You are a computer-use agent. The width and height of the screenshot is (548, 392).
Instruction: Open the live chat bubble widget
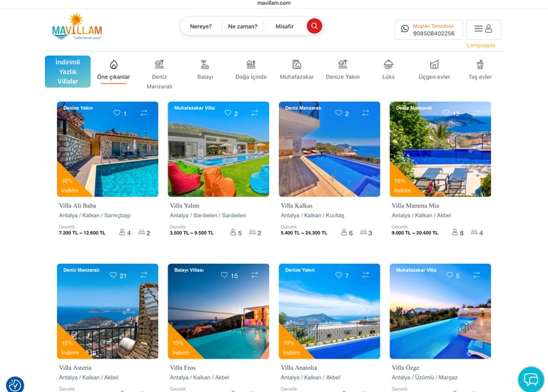(x=531, y=379)
